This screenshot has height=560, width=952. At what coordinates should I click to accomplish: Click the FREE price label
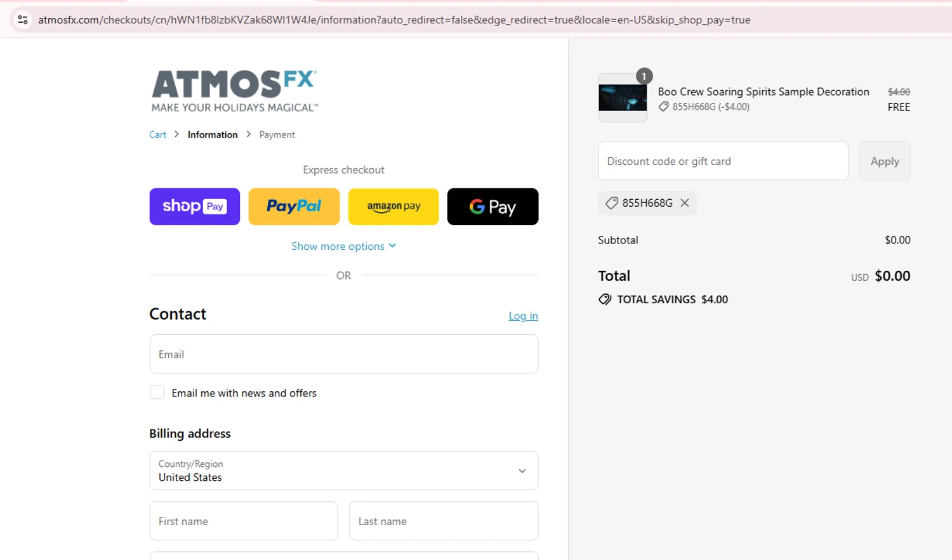coord(899,107)
